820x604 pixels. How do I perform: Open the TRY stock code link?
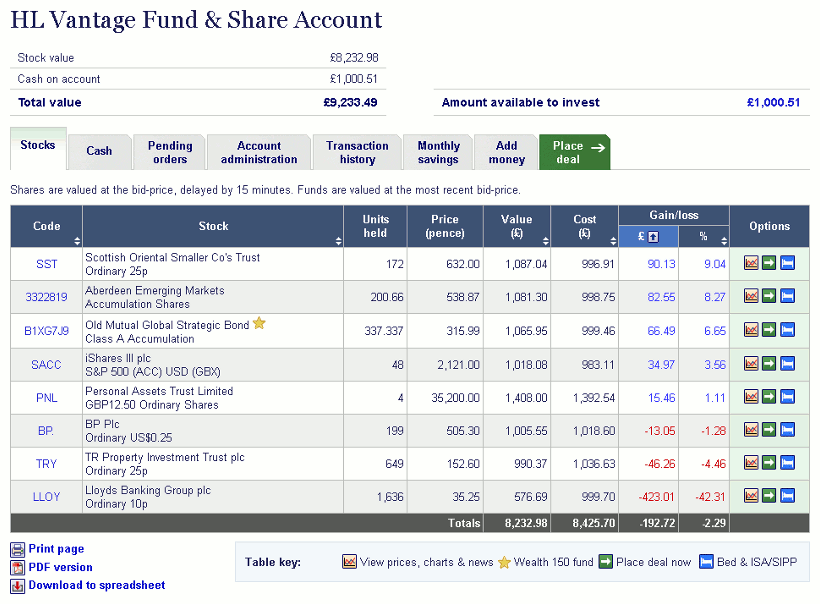tap(47, 464)
